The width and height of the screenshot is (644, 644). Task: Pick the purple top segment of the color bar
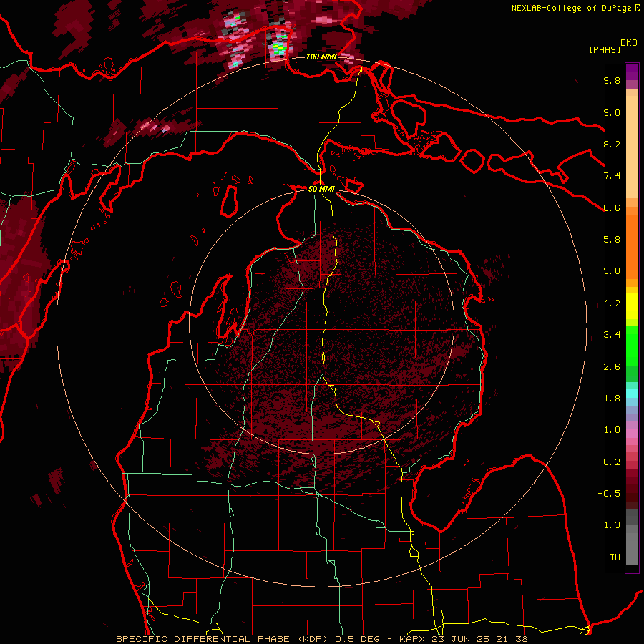(632, 72)
